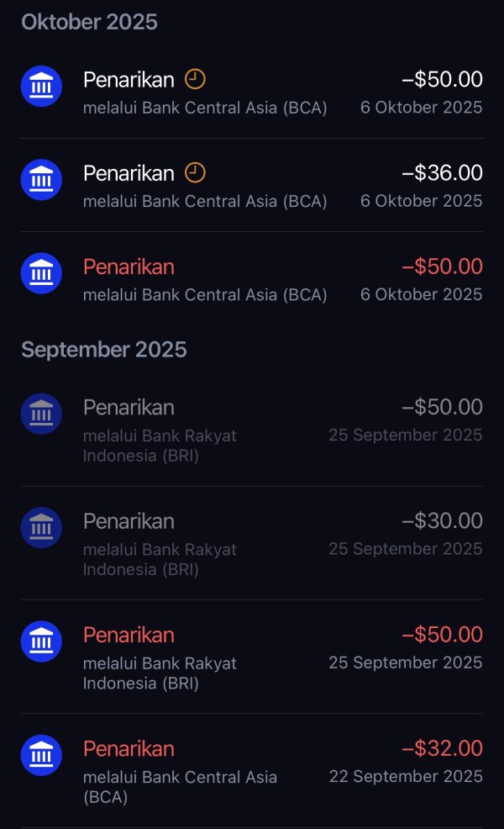Select the Oktober 2025 section header
The image size is (504, 829).
click(89, 23)
